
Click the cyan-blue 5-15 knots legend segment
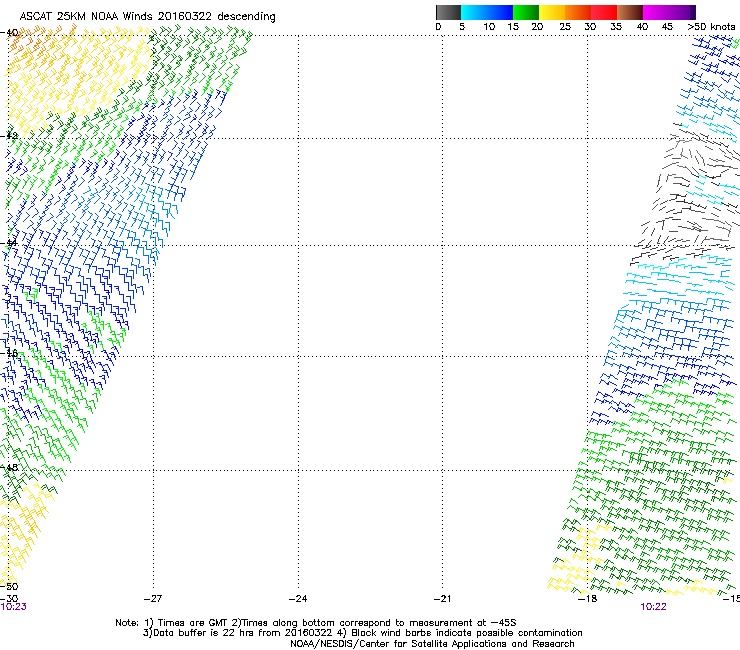[487, 12]
